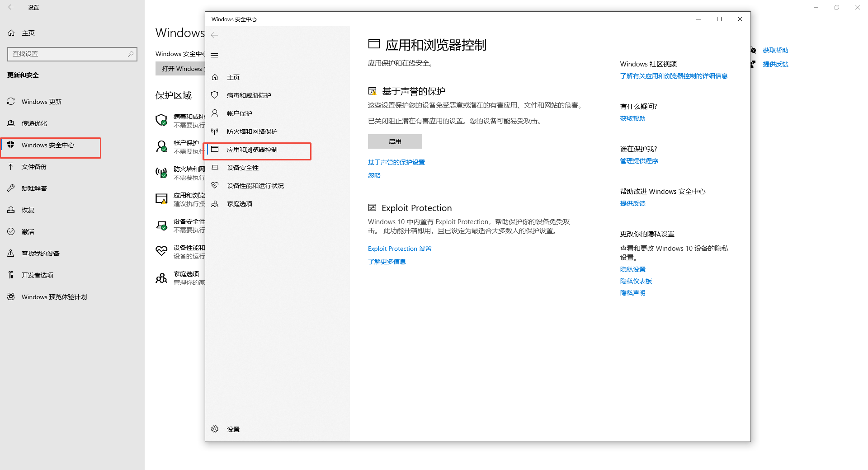Screen dimensions: 868x470
Task: Click the back arrow in Windows Security window
Action: point(215,35)
